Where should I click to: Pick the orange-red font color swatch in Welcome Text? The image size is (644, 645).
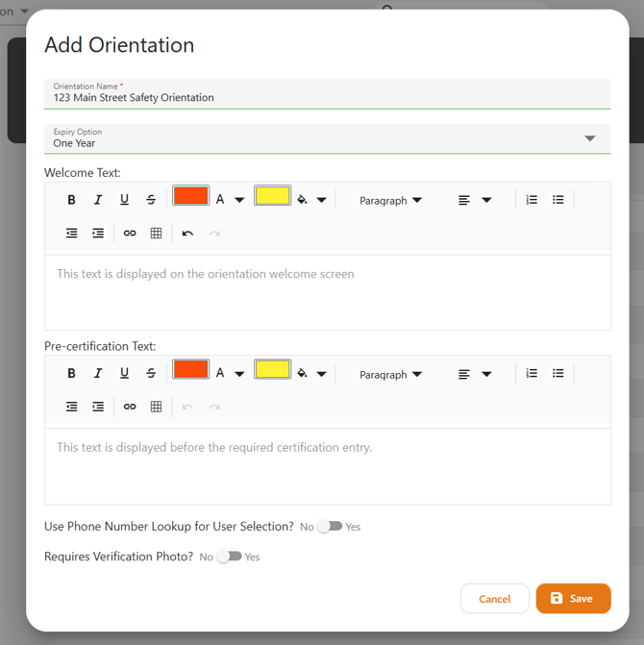[x=190, y=196]
